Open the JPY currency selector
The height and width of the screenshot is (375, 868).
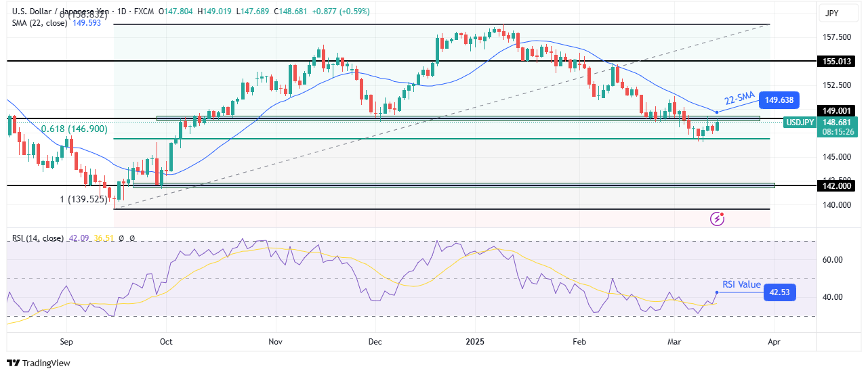pos(830,13)
